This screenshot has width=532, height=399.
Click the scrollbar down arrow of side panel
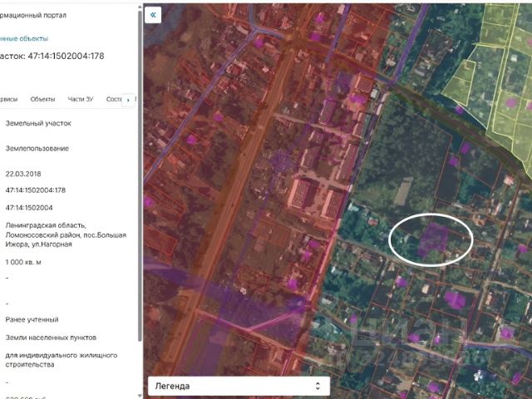pos(140,396)
